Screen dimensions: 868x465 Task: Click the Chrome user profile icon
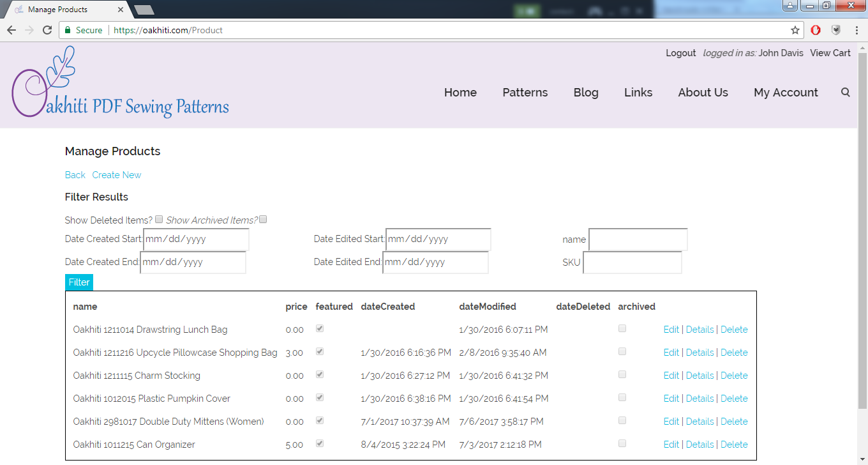pyautogui.click(x=789, y=6)
